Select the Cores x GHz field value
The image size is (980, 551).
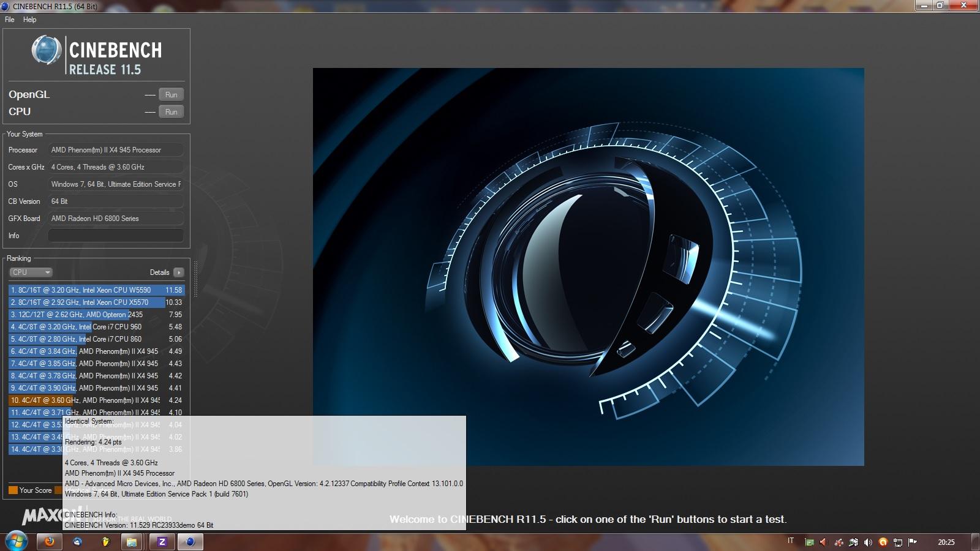[x=116, y=167]
